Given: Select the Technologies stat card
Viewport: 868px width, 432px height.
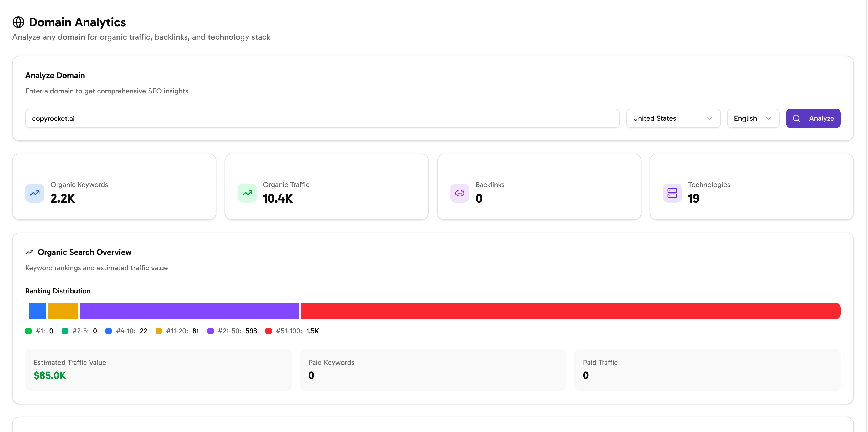Looking at the screenshot, I should point(751,187).
